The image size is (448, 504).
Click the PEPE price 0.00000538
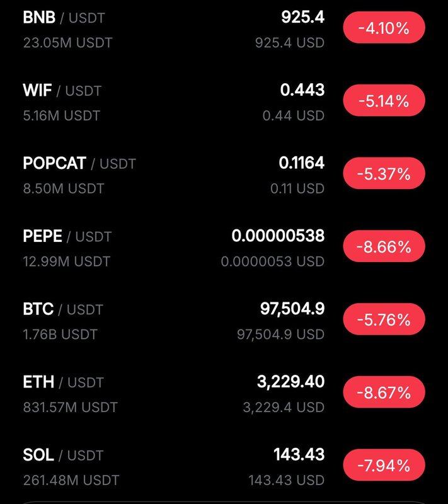278,236
